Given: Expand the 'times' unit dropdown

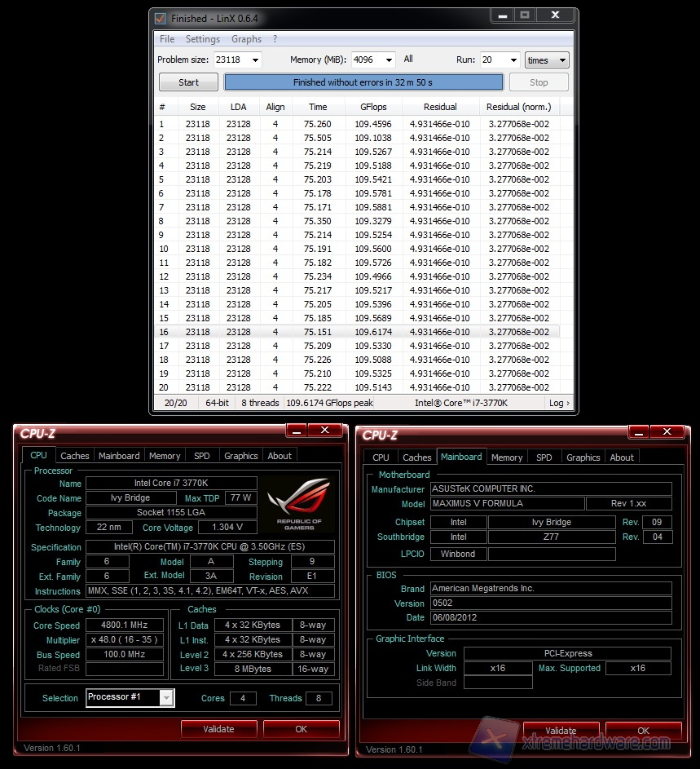Looking at the screenshot, I should [x=561, y=60].
